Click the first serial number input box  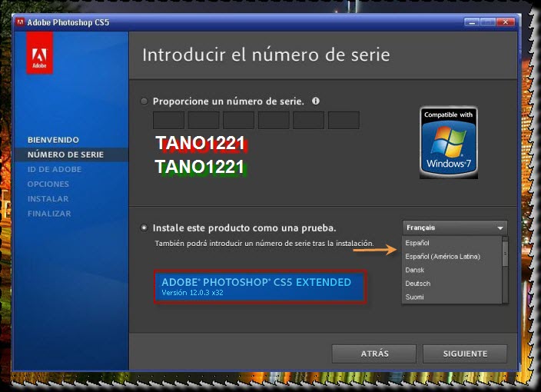tap(168, 120)
